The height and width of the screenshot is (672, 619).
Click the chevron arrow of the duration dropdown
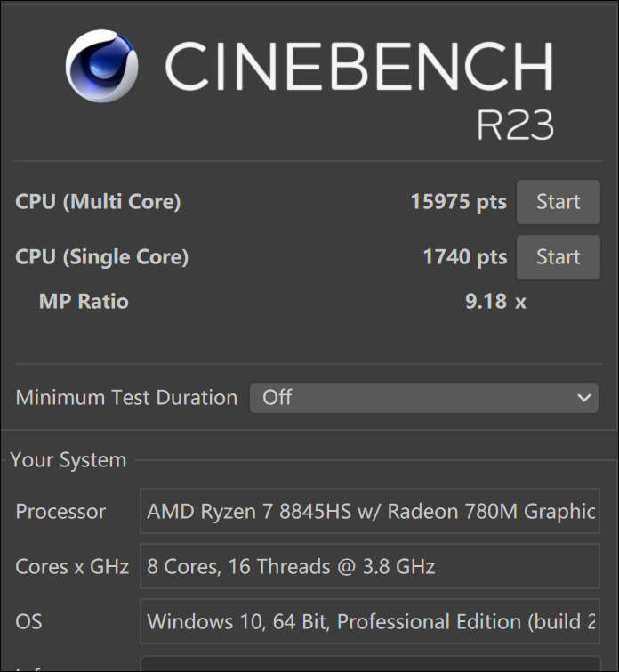[583, 398]
